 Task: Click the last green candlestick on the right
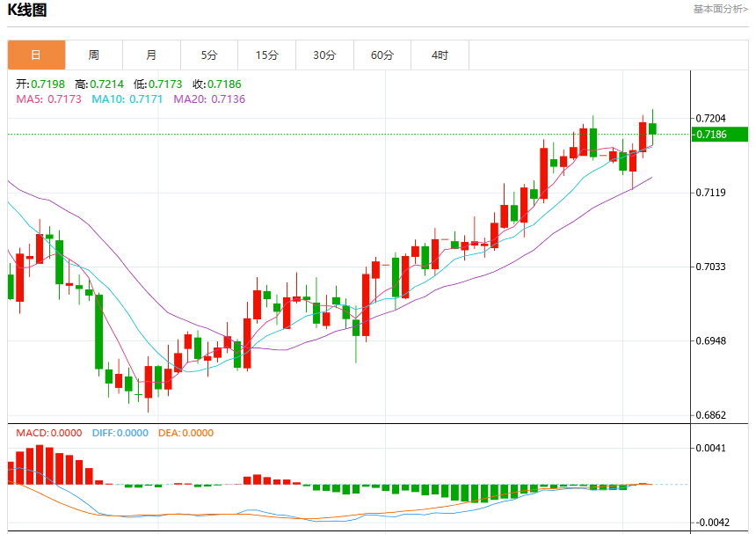(x=653, y=128)
